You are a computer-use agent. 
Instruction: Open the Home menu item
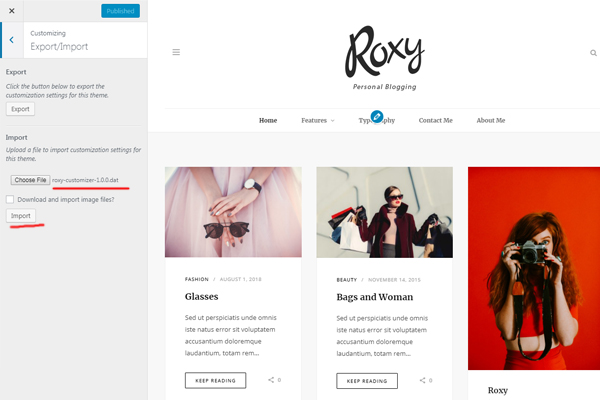(268, 120)
